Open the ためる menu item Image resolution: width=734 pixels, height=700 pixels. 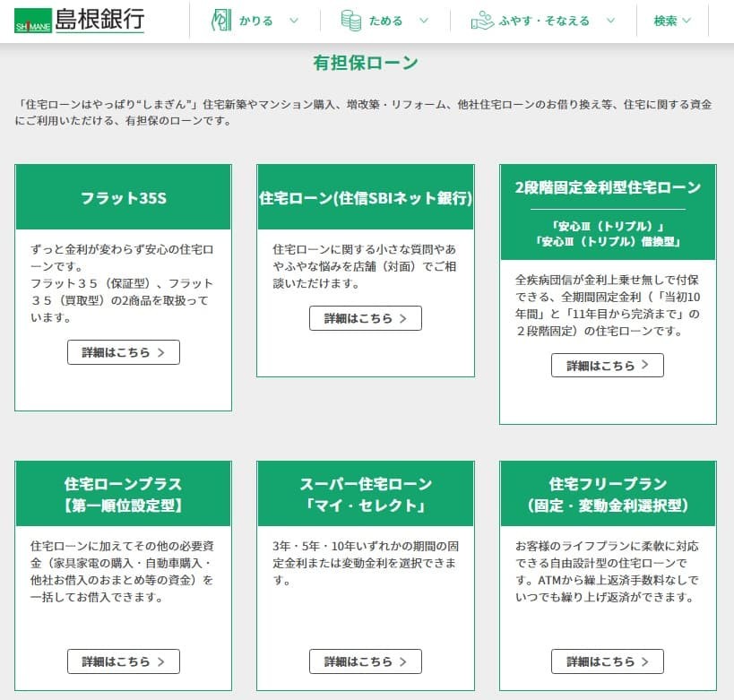click(386, 21)
